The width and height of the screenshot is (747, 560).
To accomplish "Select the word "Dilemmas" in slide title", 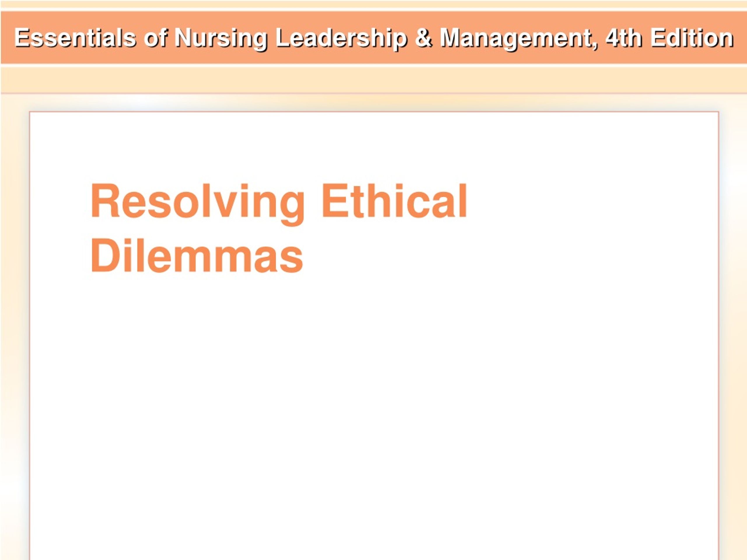I will pos(197,255).
